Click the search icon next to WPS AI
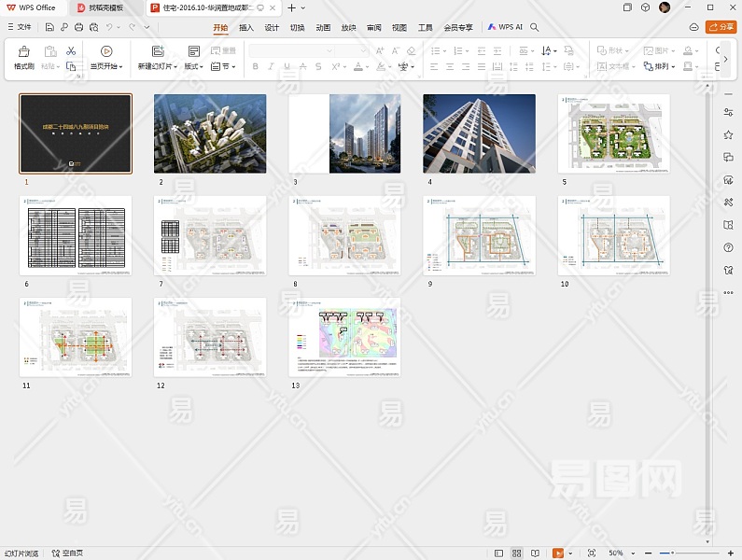The width and height of the screenshot is (742, 560). [535, 28]
